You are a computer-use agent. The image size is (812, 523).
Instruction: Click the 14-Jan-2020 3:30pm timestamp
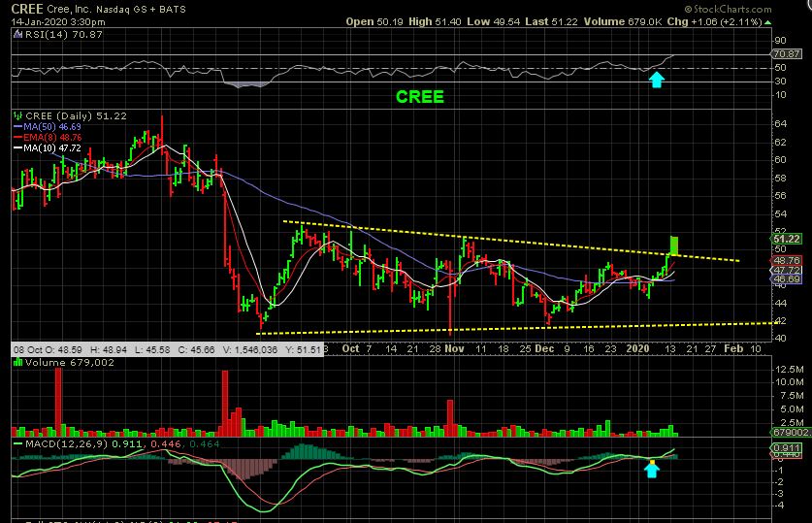pos(58,21)
